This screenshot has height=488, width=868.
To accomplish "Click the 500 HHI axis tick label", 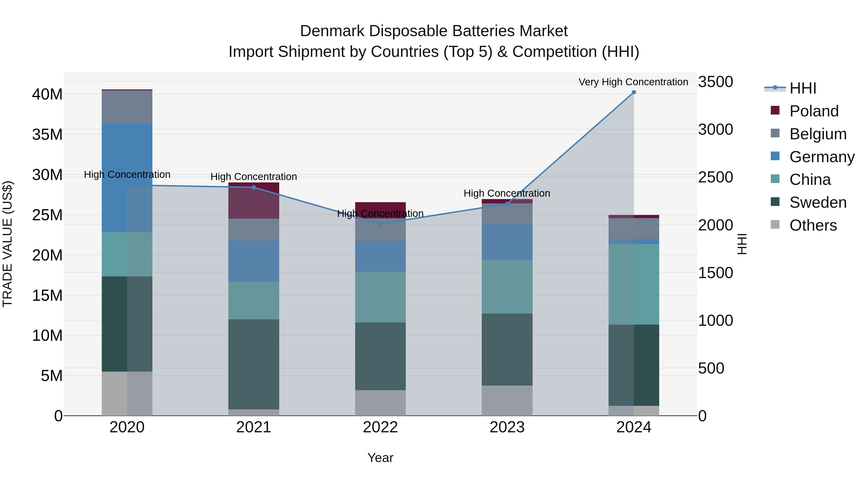I will 711,368.
